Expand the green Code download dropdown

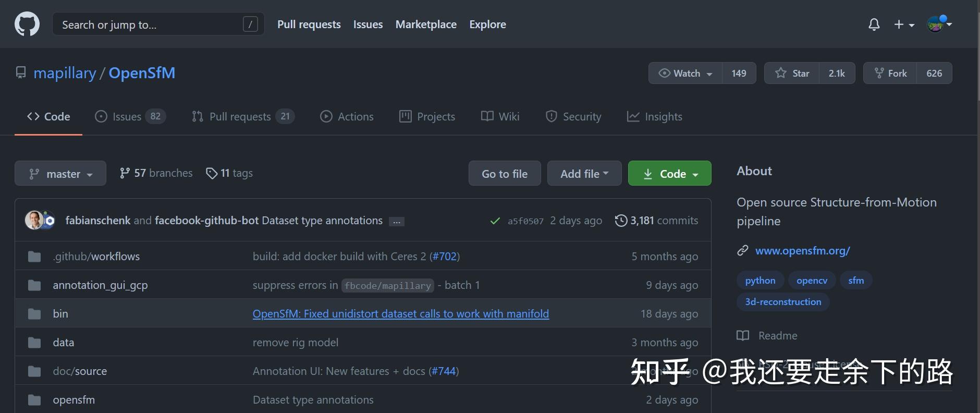tap(670, 173)
